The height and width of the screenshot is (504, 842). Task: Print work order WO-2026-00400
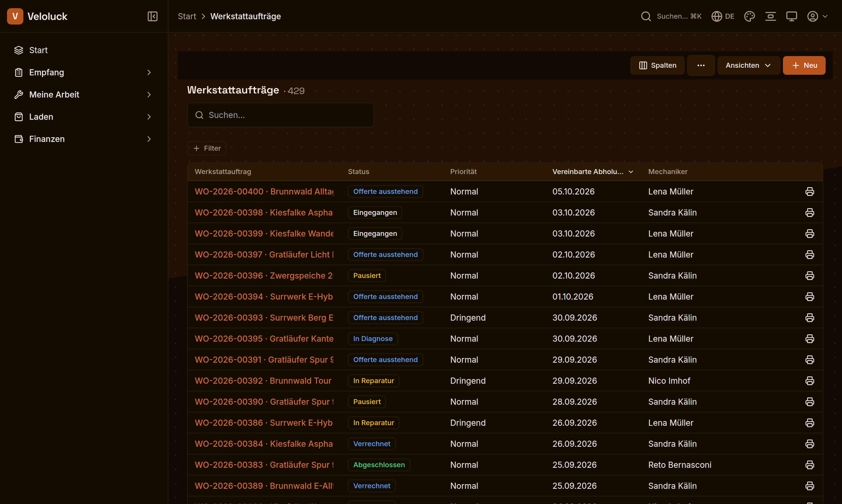(x=809, y=192)
